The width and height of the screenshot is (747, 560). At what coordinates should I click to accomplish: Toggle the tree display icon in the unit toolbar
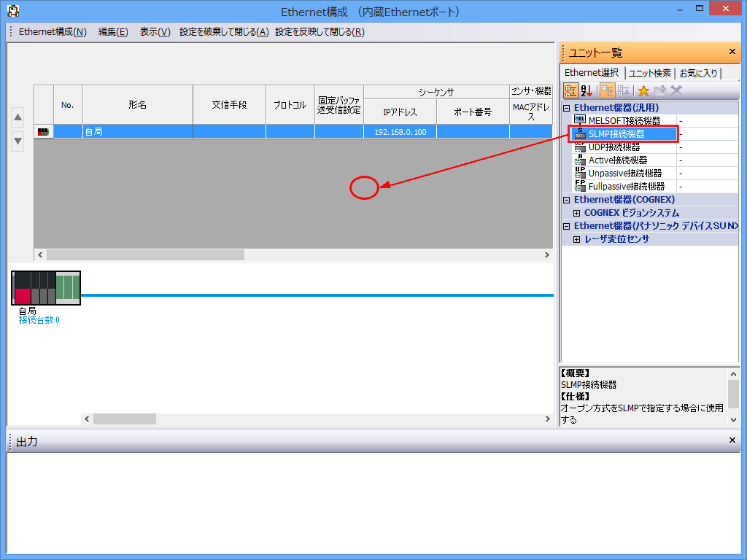[571, 90]
